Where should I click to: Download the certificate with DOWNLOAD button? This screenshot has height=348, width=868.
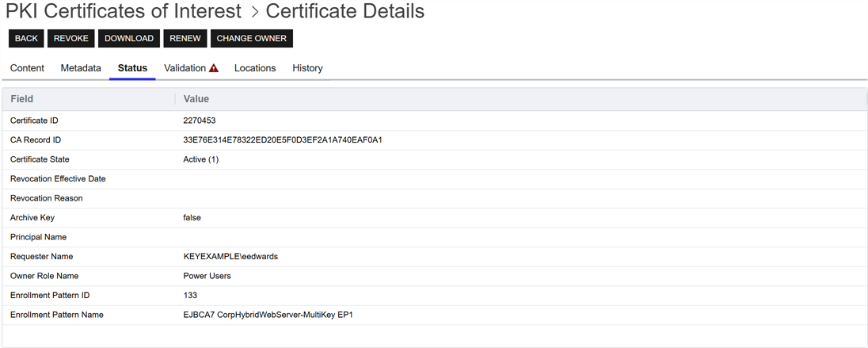click(x=129, y=38)
